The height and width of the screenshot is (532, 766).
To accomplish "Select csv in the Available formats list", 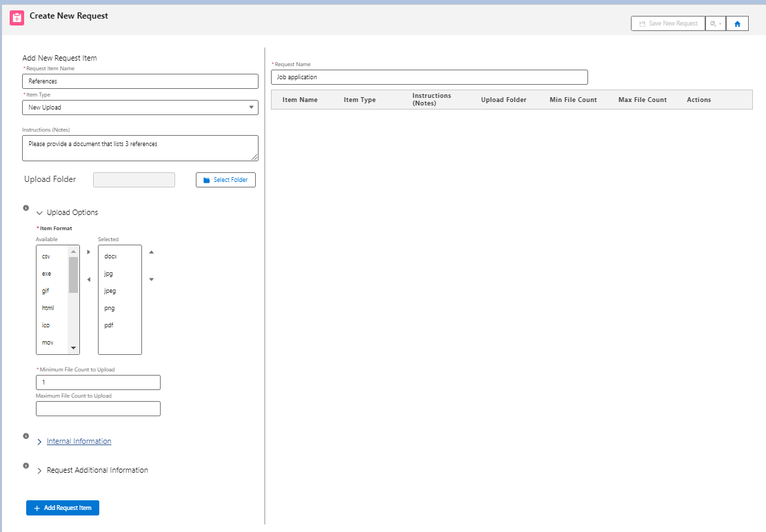I will (46, 256).
